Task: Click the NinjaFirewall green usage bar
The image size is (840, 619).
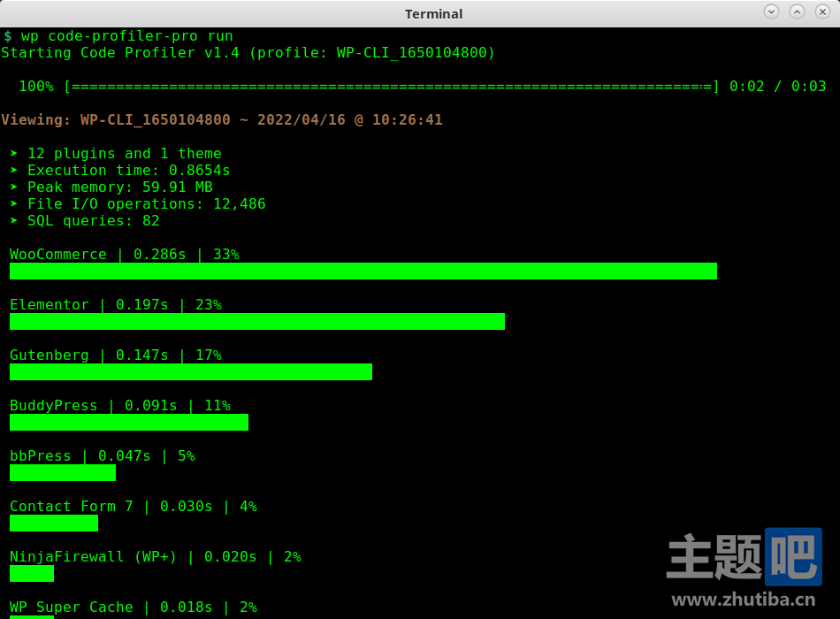Action: coord(32,573)
